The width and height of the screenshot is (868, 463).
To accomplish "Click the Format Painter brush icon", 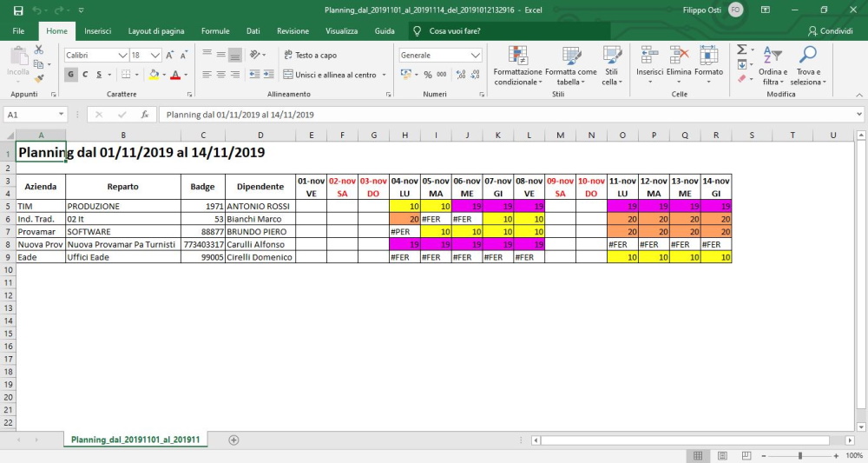I will 39,79.
